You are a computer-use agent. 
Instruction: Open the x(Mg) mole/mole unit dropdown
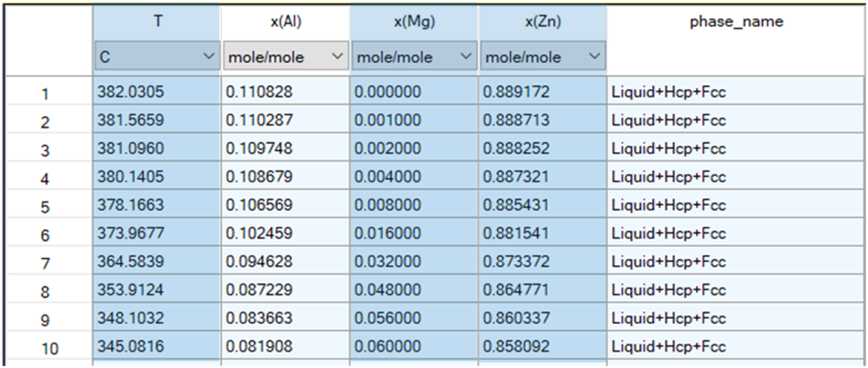(414, 57)
